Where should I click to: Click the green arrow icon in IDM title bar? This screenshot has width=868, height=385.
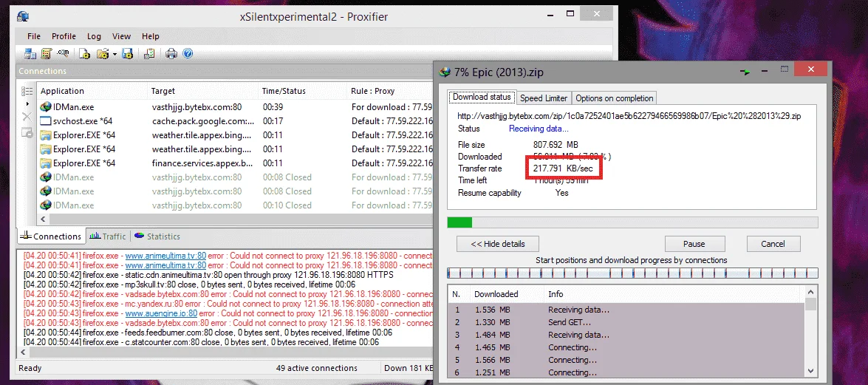pos(745,72)
